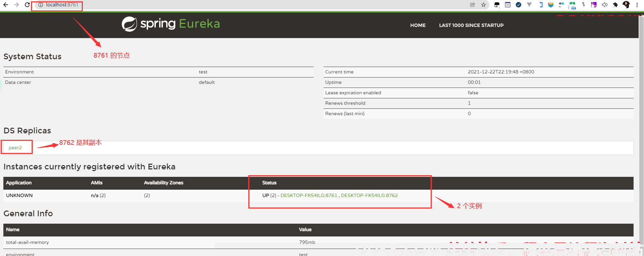This screenshot has height=256, width=644.
Task: Click the UNKNOWN application cell
Action: tap(19, 195)
